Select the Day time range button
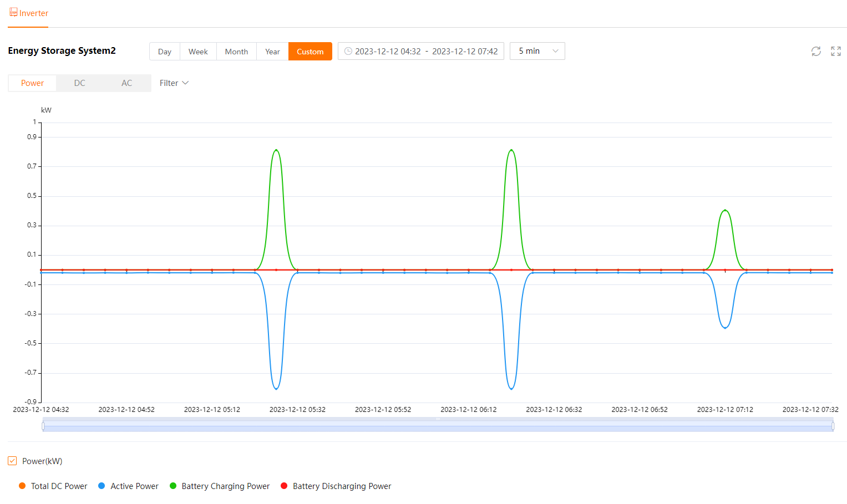 [165, 52]
